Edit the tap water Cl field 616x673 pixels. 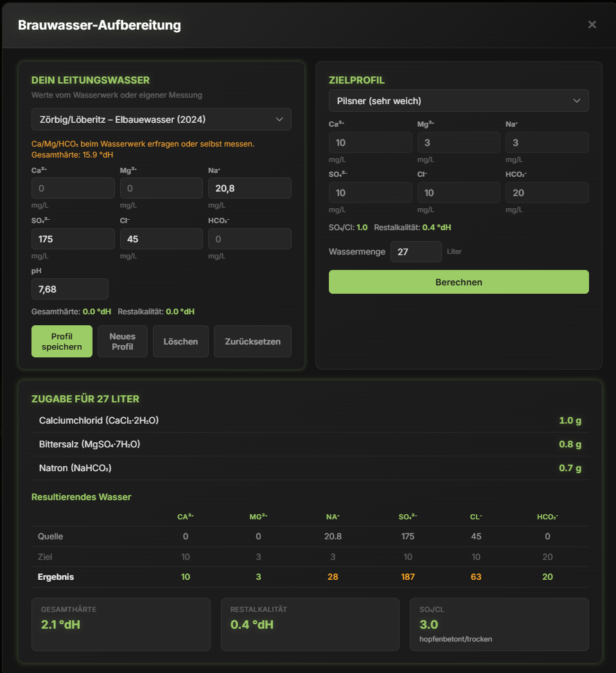(161, 239)
